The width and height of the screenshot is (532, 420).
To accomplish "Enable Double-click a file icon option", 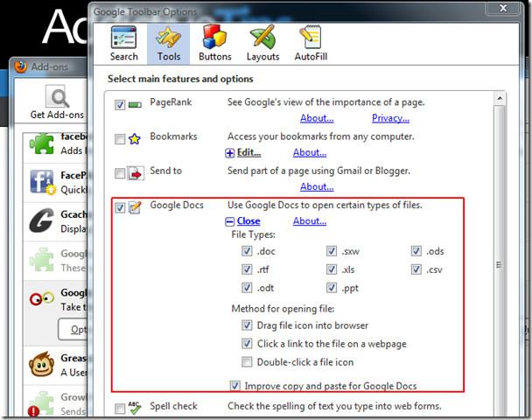I will point(248,361).
